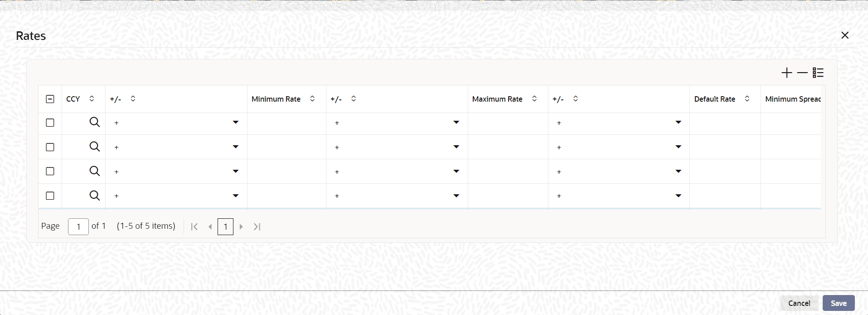Go to previous page

(x=210, y=226)
